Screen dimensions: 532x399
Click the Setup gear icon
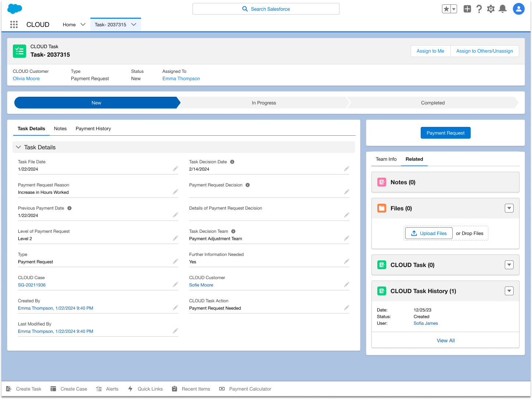(490, 9)
